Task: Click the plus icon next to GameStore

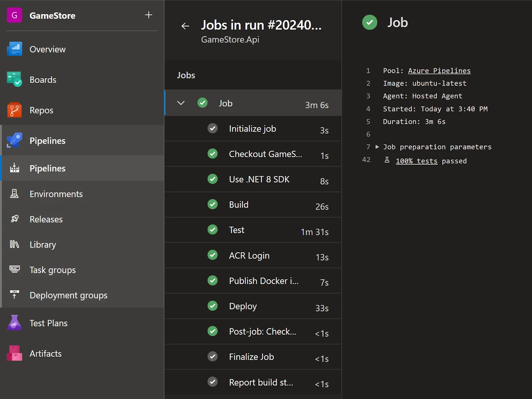Action: tap(149, 15)
